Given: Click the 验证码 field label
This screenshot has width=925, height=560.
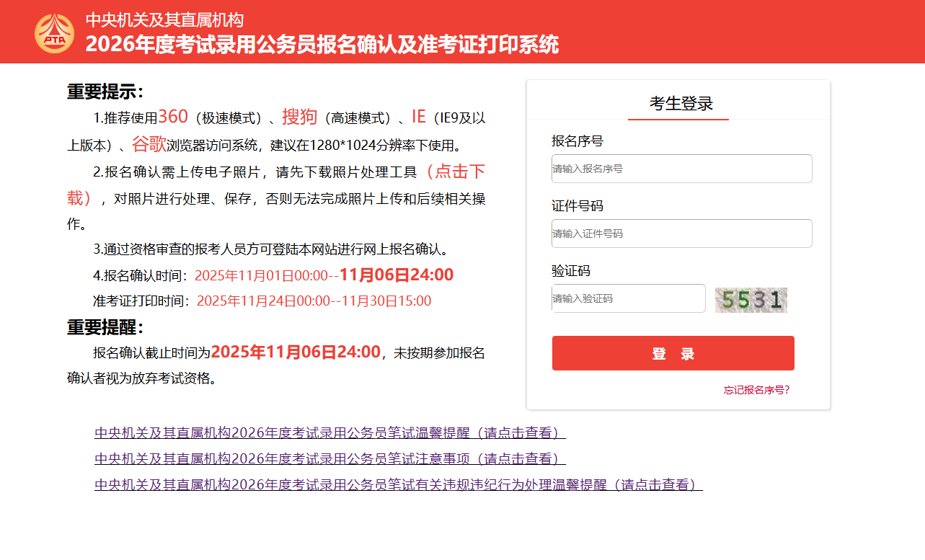Looking at the screenshot, I should coord(571,271).
